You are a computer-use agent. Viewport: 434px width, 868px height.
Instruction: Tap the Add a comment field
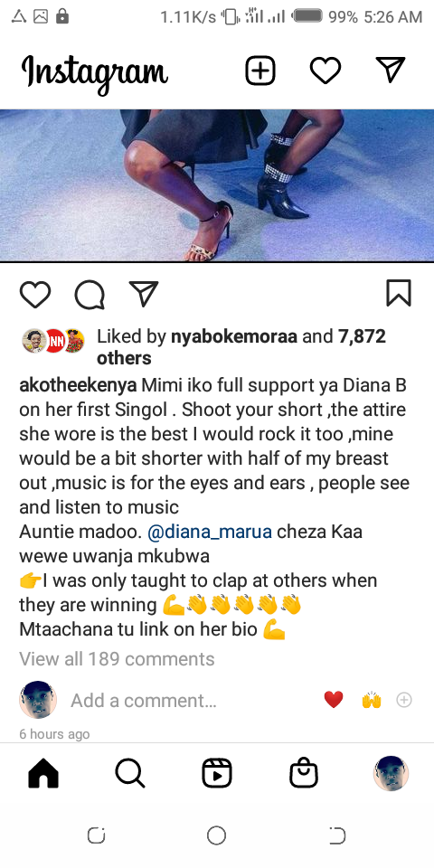coord(144,700)
